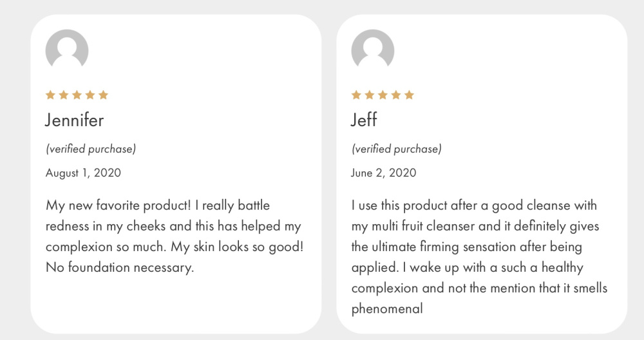Click the fourth star in Jennifer's rating
Screen dimensions: 644x340
(90, 95)
